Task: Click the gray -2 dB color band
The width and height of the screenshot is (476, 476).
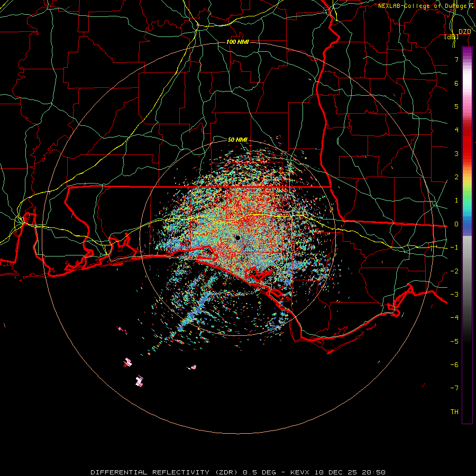Action: [x=467, y=271]
